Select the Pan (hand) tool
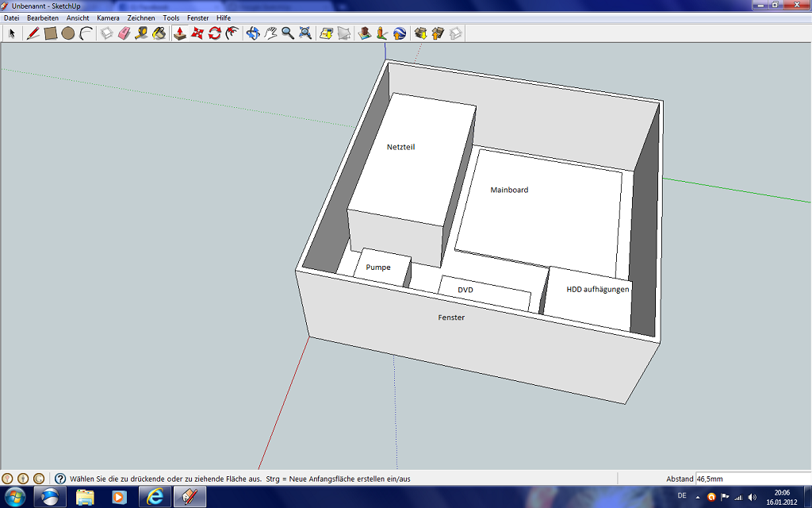Viewport: 812px width, 508px height. (x=270, y=33)
